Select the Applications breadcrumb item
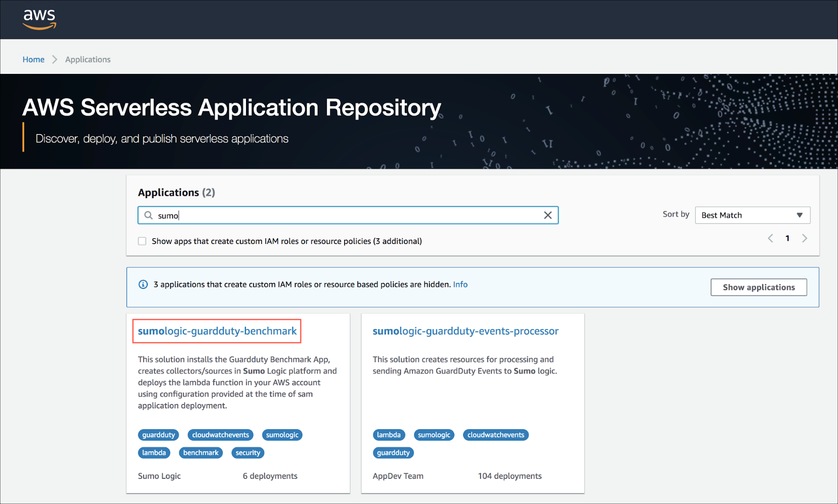Image resolution: width=838 pixels, height=504 pixels. click(x=88, y=59)
